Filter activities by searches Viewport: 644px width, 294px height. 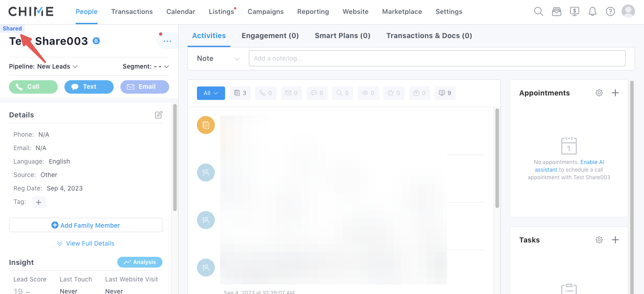342,93
